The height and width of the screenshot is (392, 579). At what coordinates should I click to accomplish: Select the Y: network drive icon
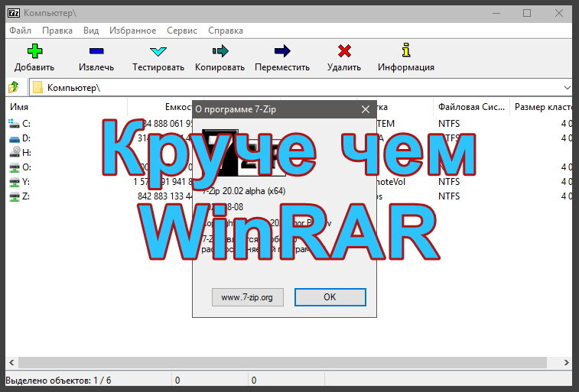(x=14, y=182)
